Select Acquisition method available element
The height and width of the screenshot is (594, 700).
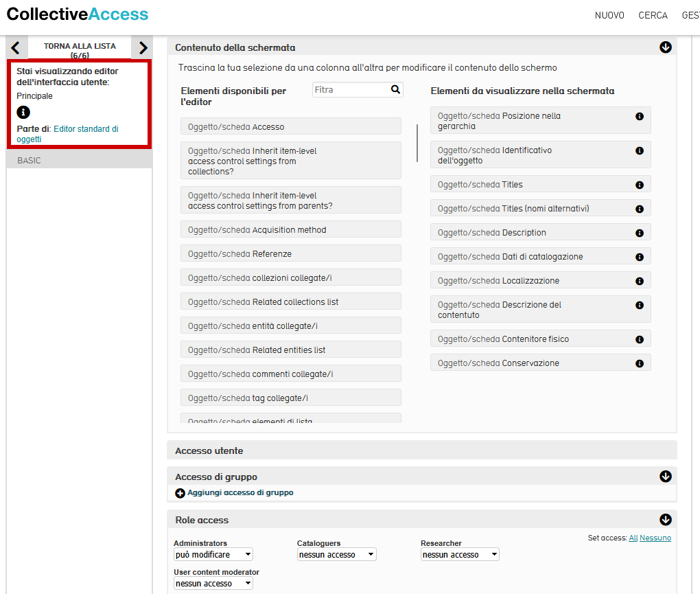pos(290,229)
